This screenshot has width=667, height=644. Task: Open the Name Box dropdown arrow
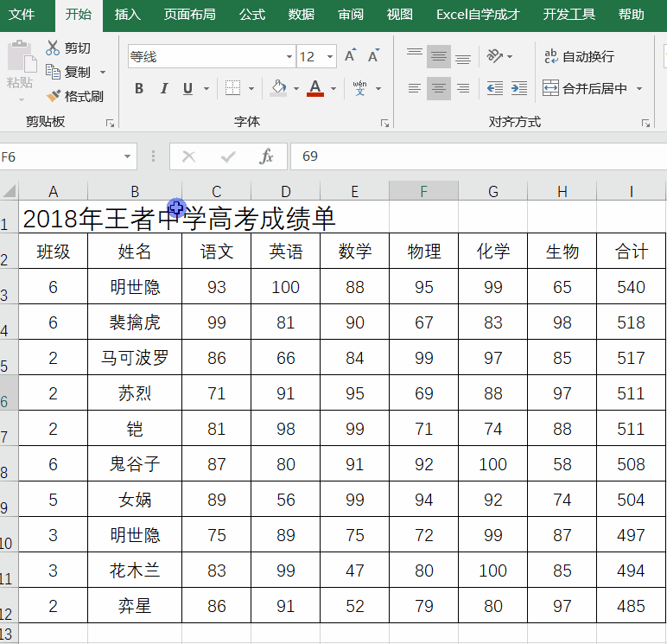click(x=128, y=156)
